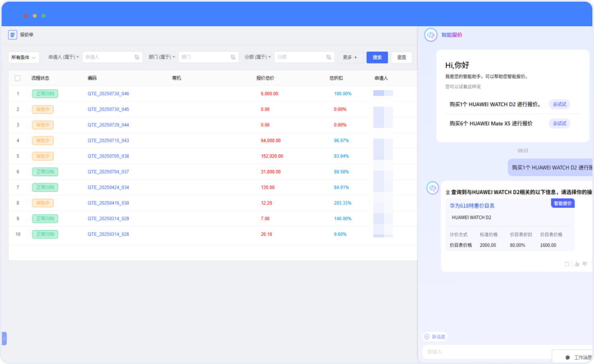Give thumbs down to the assistant reply
This screenshot has width=594, height=364.
pos(585,264)
